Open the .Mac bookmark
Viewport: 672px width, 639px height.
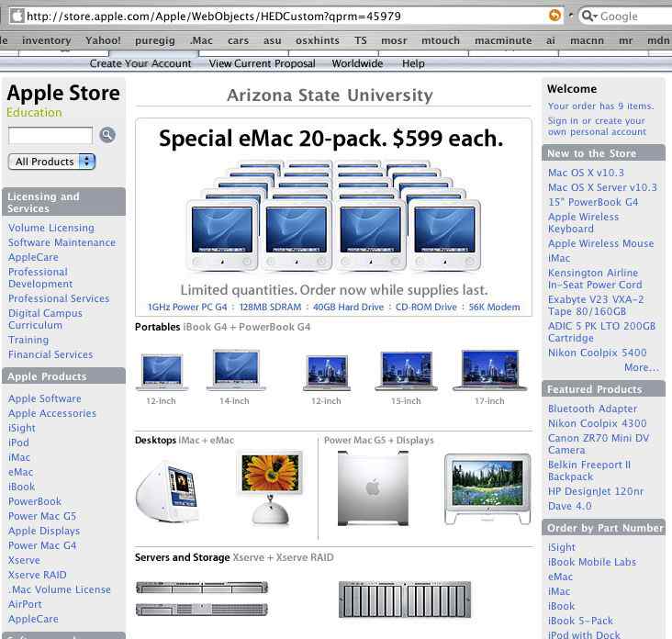pyautogui.click(x=201, y=40)
